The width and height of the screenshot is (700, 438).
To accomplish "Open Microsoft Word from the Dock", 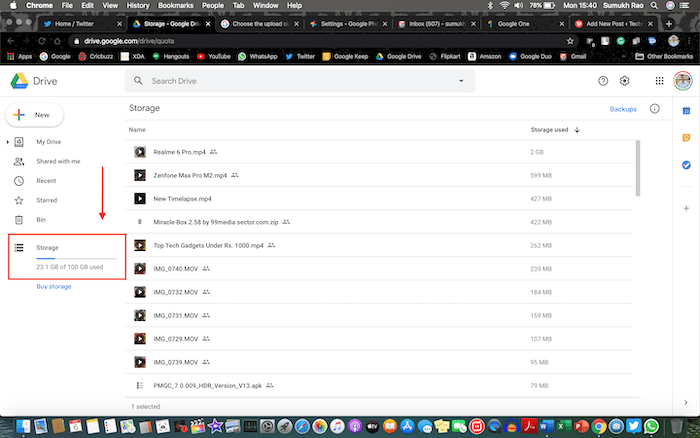I will pos(546,426).
